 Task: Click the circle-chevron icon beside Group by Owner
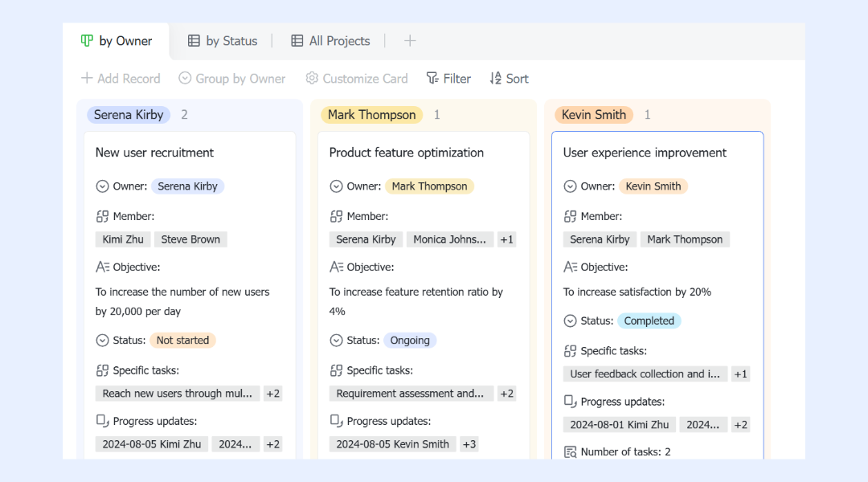185,78
